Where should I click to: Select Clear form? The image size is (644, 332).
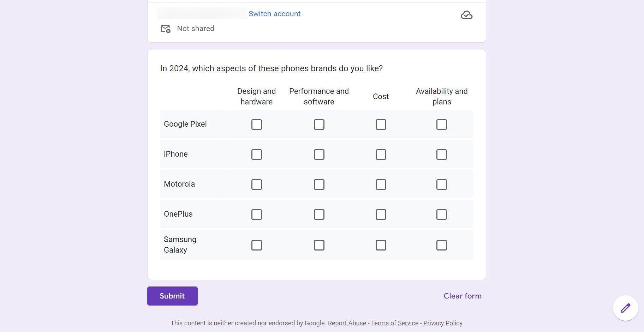click(x=463, y=296)
